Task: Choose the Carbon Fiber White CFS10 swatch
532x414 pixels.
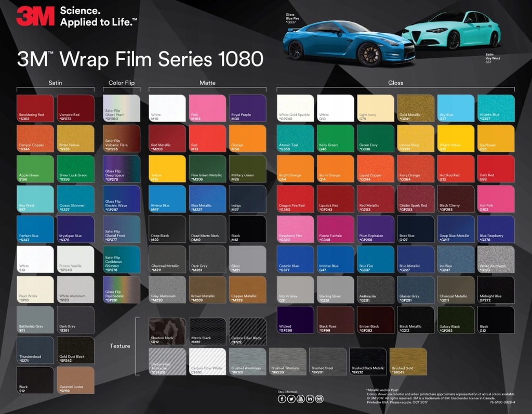Action: pos(207,361)
